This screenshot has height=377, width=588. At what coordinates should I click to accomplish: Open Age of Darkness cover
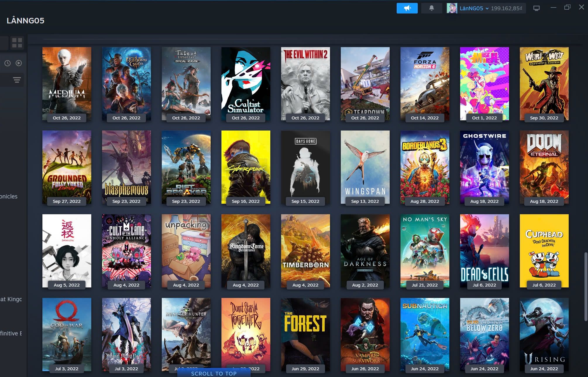365,251
